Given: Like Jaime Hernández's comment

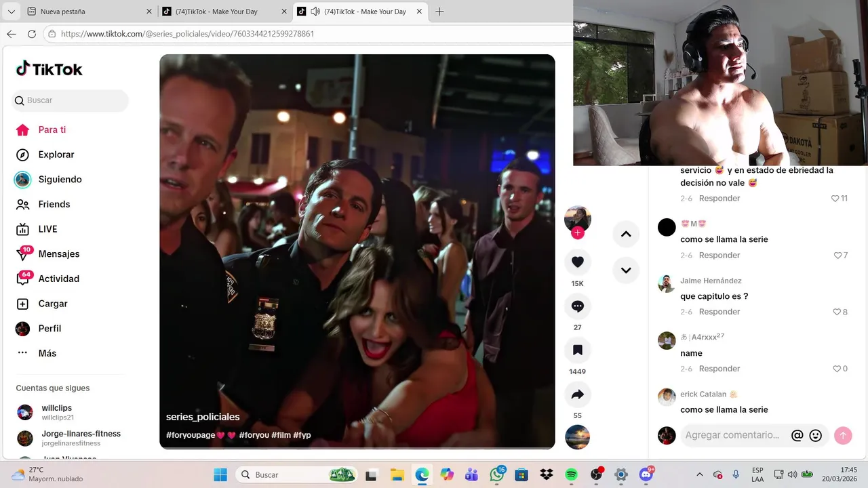Looking at the screenshot, I should click(840, 312).
